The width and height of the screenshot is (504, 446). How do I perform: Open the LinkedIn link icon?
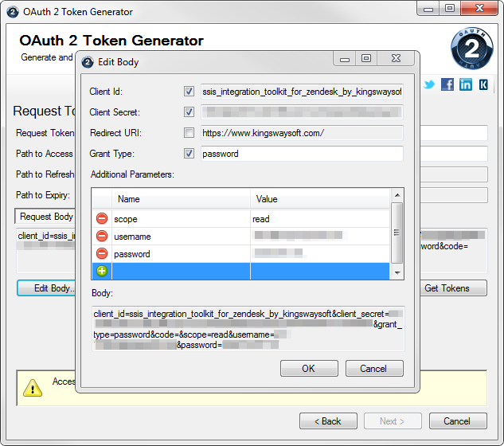pyautogui.click(x=466, y=85)
